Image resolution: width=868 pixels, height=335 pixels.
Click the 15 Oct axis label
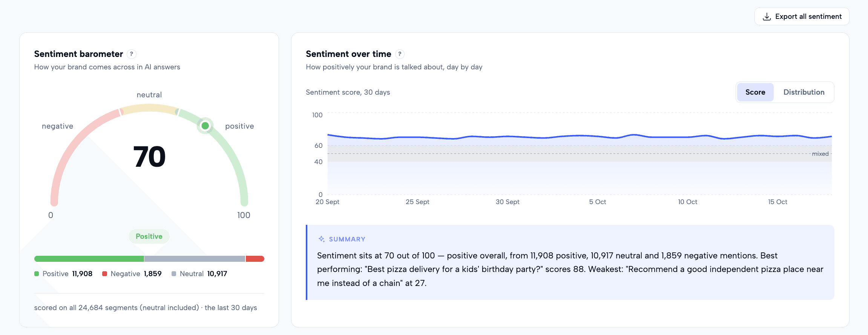(778, 202)
